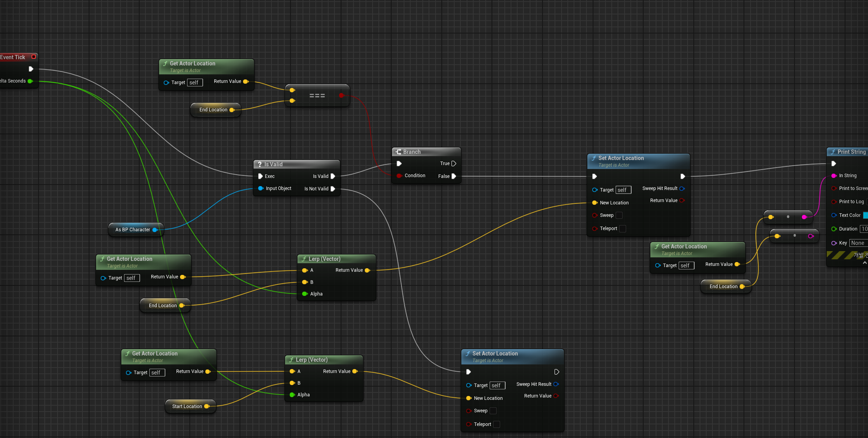
Task: Open the Print String Text Color swatch
Action: [x=865, y=215]
